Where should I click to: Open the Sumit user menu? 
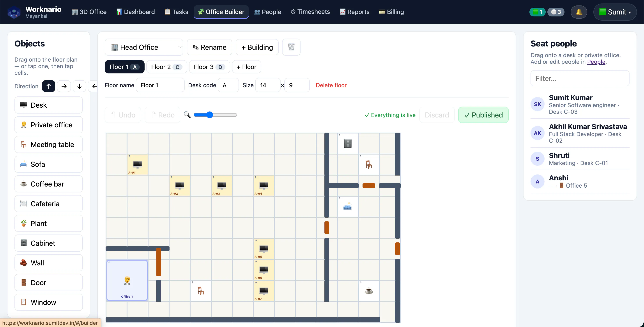615,12
